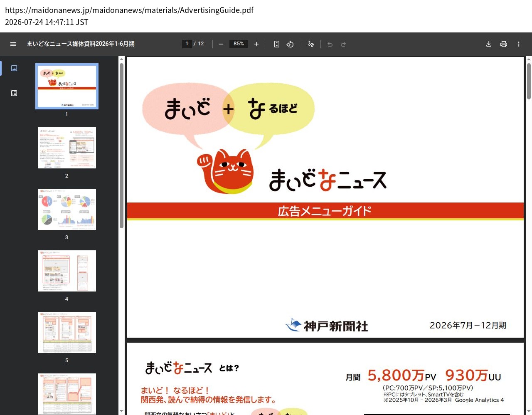Open page 3 thumbnail with pie charts

coord(67,209)
